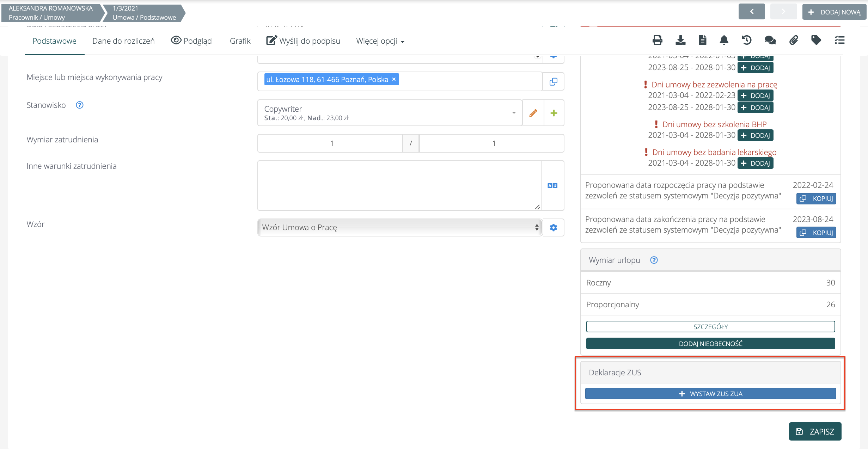Viewport: 868px width, 449px height.
Task: Switch to Dane do rozliczeń tab
Action: click(123, 41)
